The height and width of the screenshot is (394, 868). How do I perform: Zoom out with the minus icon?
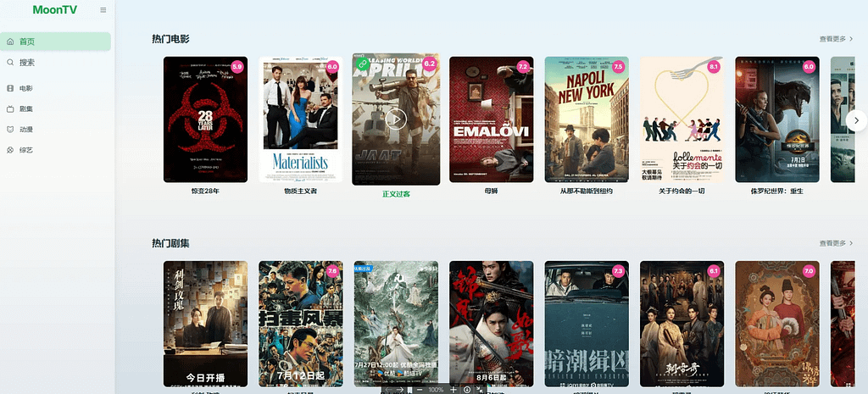pyautogui.click(x=420, y=390)
